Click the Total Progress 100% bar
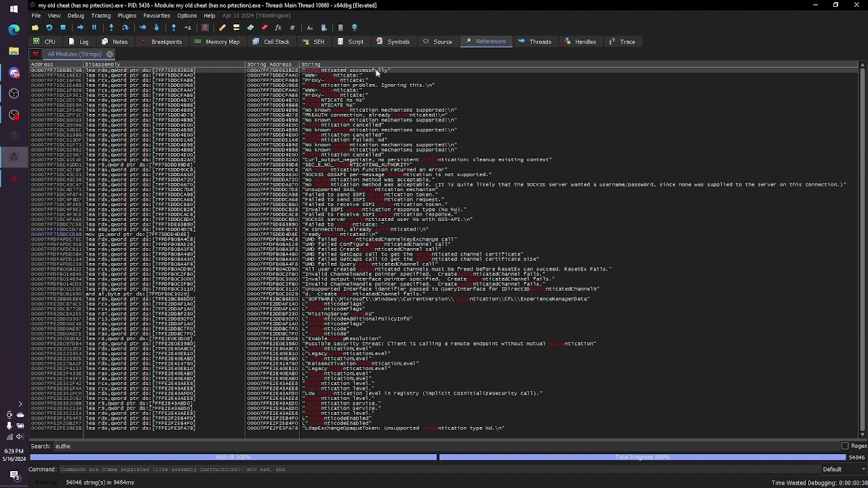 pos(642,457)
